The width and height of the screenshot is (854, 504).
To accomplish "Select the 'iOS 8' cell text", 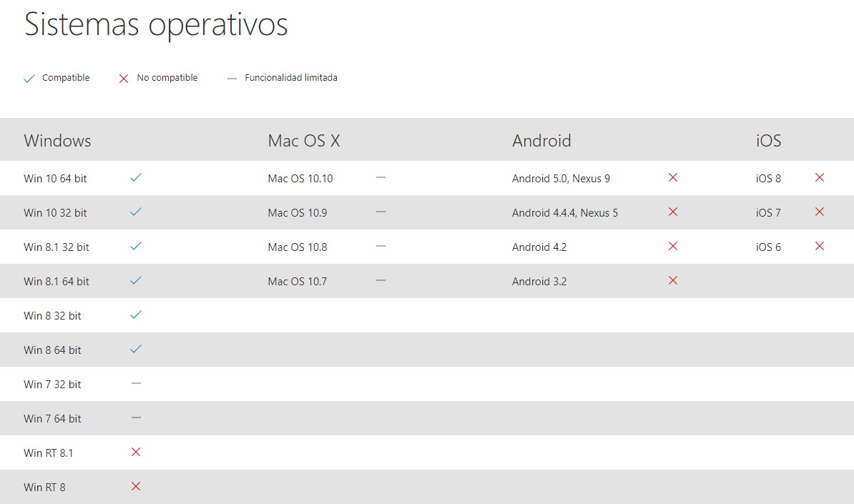I will pyautogui.click(x=768, y=179).
